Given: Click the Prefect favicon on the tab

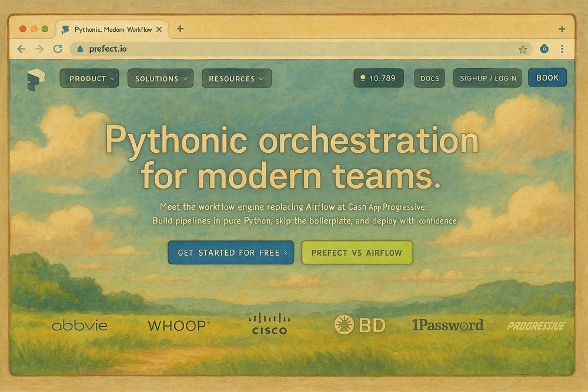Looking at the screenshot, I should coord(65,29).
